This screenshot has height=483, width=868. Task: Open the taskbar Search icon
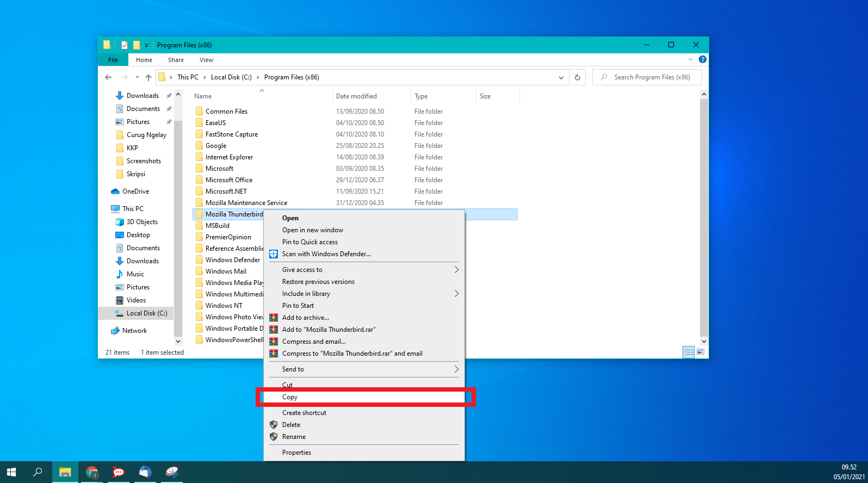38,472
